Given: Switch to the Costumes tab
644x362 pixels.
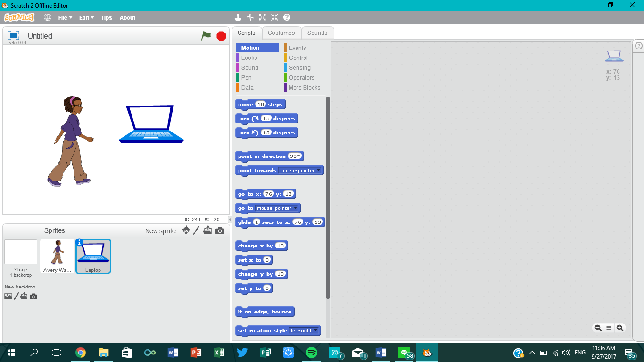Looking at the screenshot, I should point(281,33).
